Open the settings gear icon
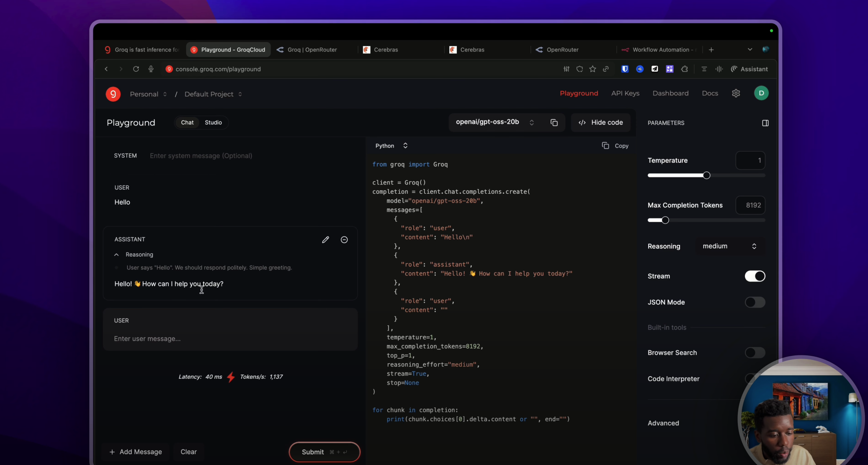The height and width of the screenshot is (465, 868). [736, 93]
